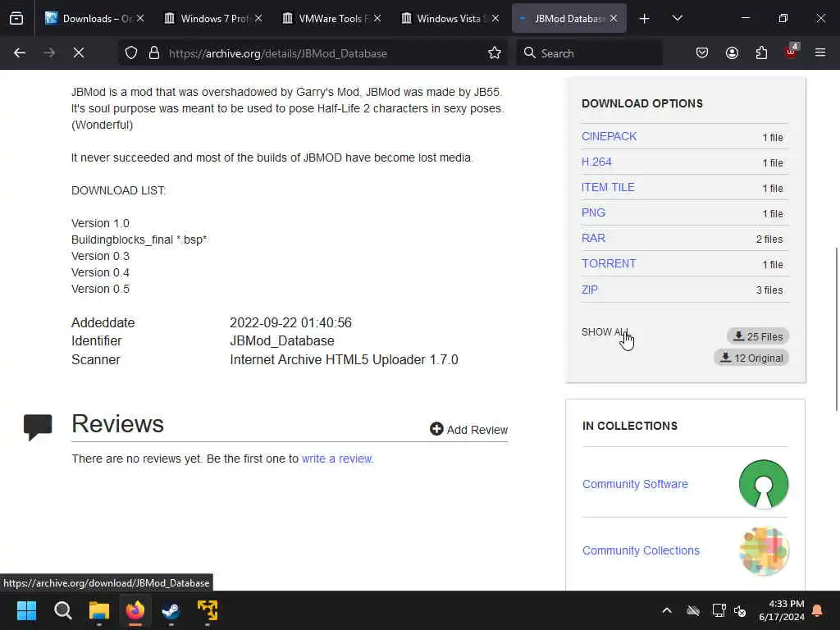Click the identifier value JBMod_Database
Viewport: 840px width, 630px height.
point(282,340)
